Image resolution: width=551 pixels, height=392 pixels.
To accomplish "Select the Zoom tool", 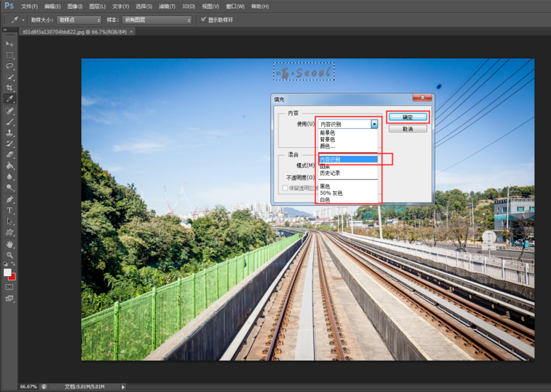I will [9, 255].
